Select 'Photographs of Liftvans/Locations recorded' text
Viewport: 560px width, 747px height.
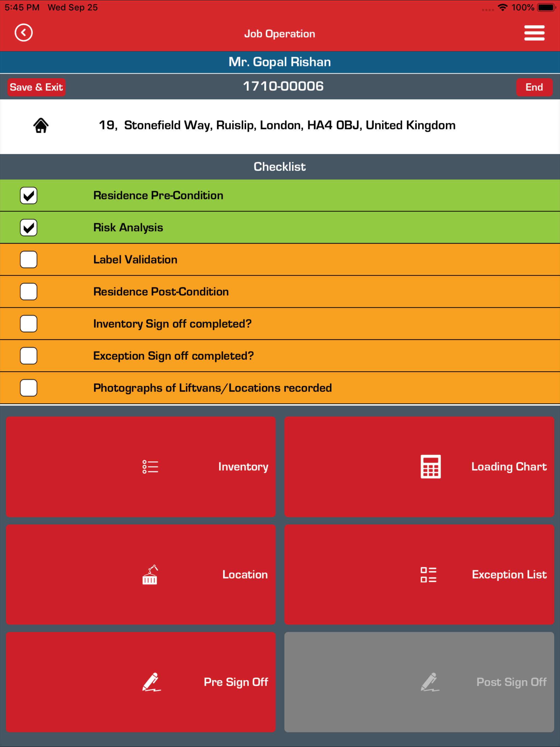(x=213, y=388)
